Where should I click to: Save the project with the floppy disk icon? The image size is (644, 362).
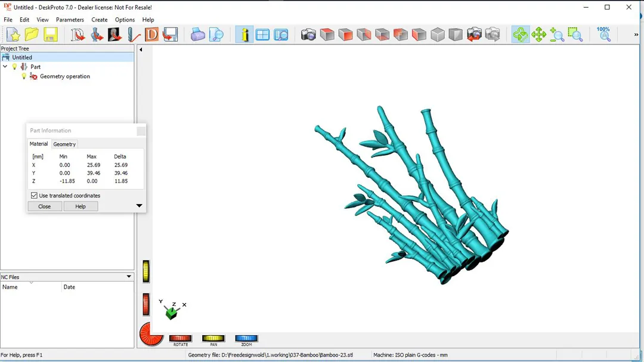tap(51, 35)
